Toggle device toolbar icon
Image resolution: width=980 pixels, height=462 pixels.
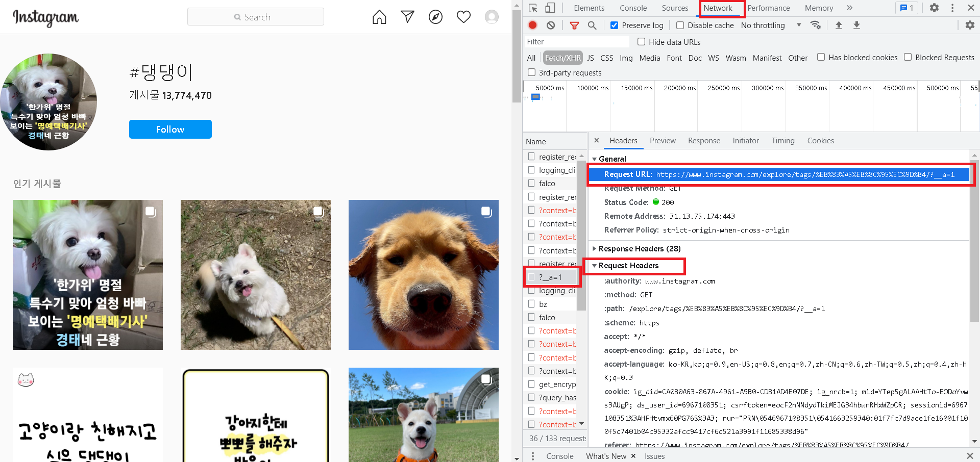[x=550, y=8]
